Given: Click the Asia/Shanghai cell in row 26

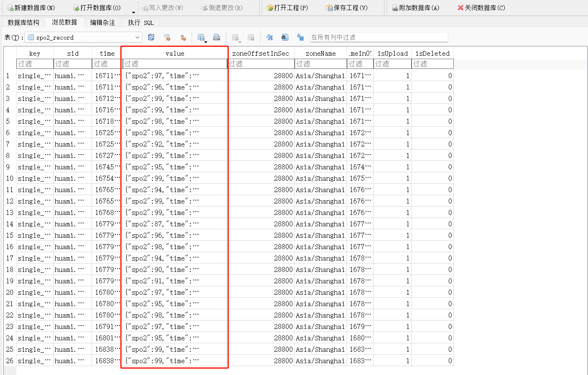Looking at the screenshot, I should coord(321,361).
